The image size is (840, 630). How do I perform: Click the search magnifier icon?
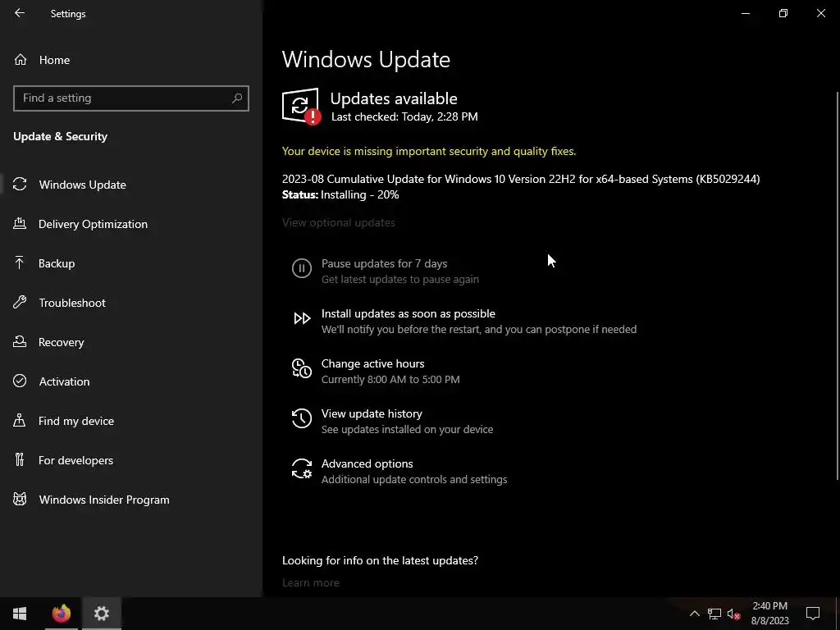point(237,98)
